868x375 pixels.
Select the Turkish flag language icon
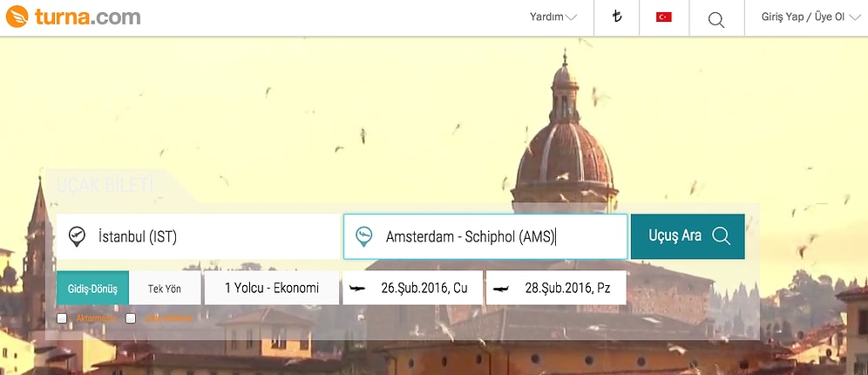point(664,17)
